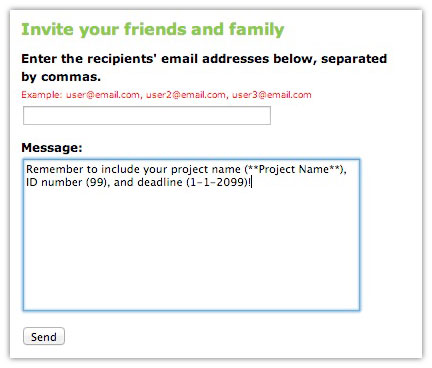
Task: Click the example address user2@email.com
Action: (x=186, y=95)
